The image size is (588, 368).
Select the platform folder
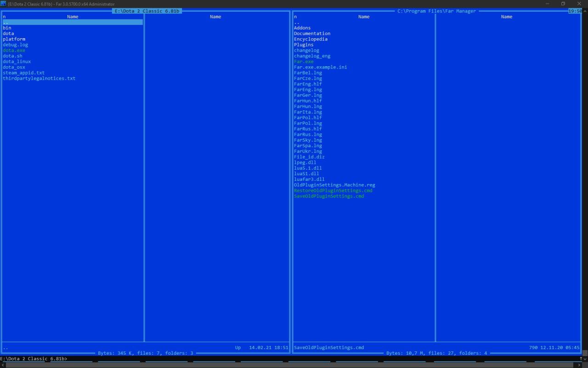pos(14,39)
